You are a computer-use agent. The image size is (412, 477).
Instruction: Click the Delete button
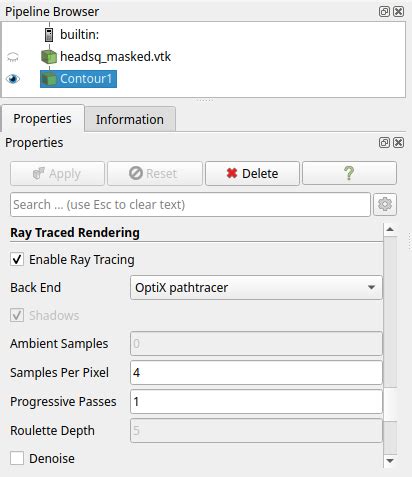click(252, 173)
